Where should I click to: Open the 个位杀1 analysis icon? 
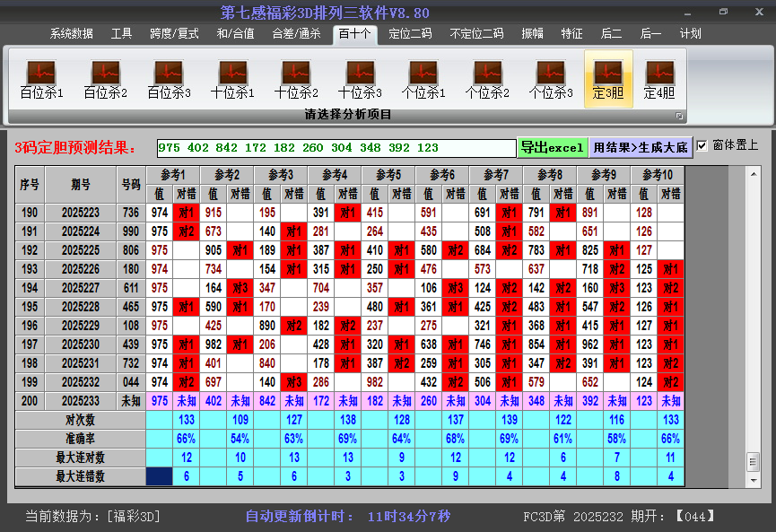[x=423, y=79]
